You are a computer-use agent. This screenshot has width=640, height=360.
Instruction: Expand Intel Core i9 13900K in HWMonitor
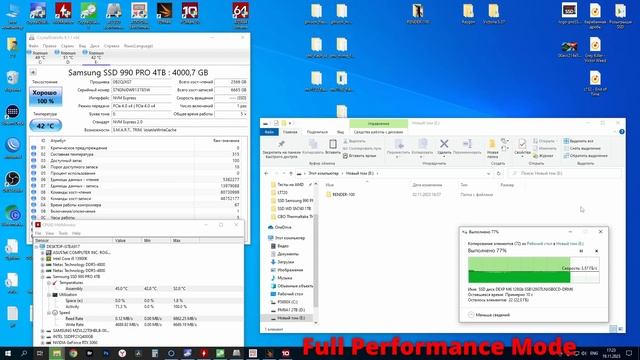[43, 259]
